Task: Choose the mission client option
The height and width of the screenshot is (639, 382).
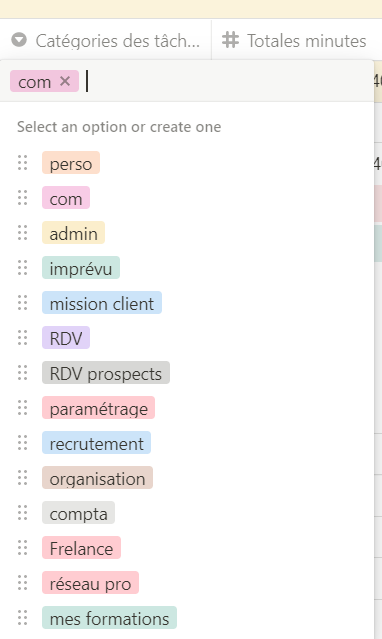Action: (x=102, y=303)
